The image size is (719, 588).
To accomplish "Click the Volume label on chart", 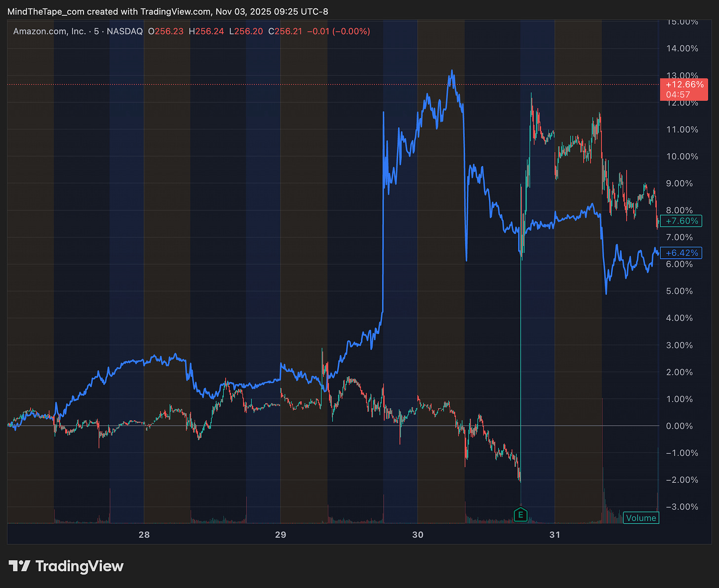I will [640, 518].
